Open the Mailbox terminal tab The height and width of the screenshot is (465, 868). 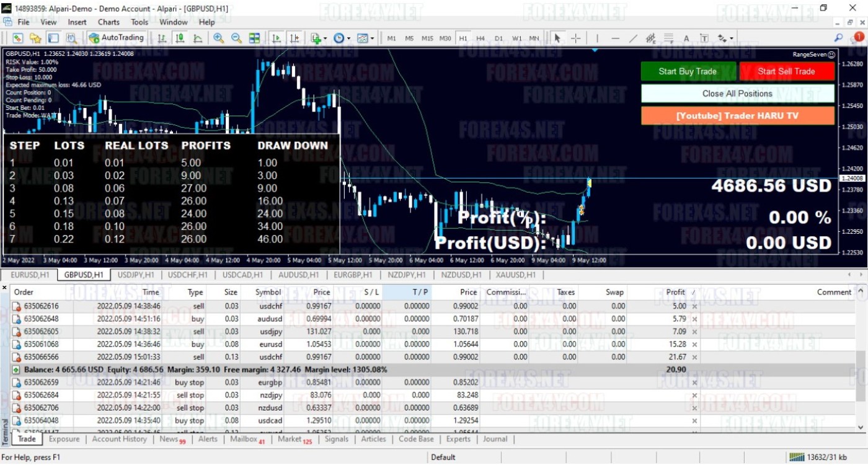(x=247, y=439)
